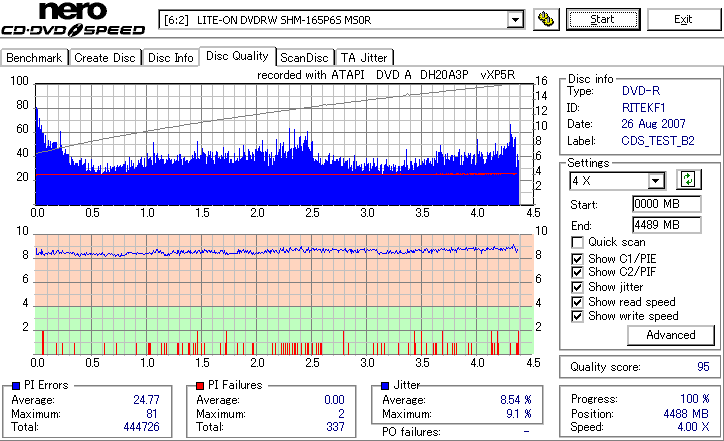The height and width of the screenshot is (441, 724).
Task: Click the Start 0000 MB field
Action: (666, 204)
